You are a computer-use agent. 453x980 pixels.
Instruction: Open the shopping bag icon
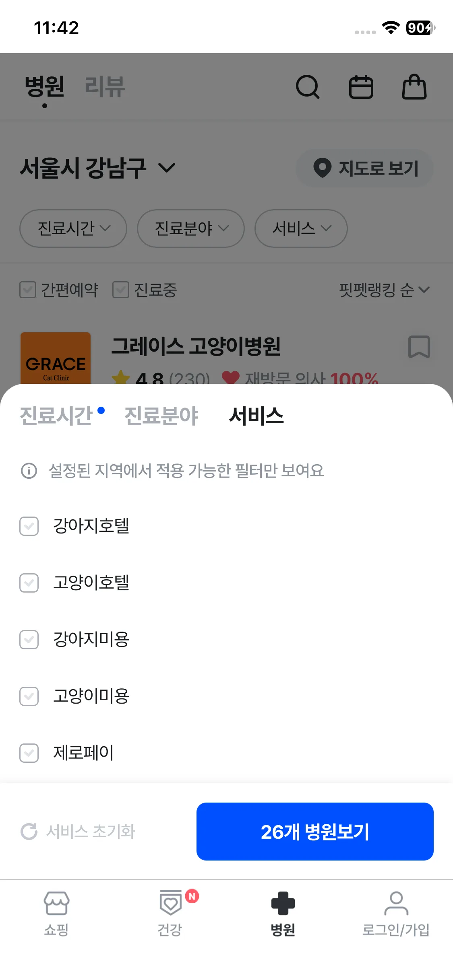(414, 86)
